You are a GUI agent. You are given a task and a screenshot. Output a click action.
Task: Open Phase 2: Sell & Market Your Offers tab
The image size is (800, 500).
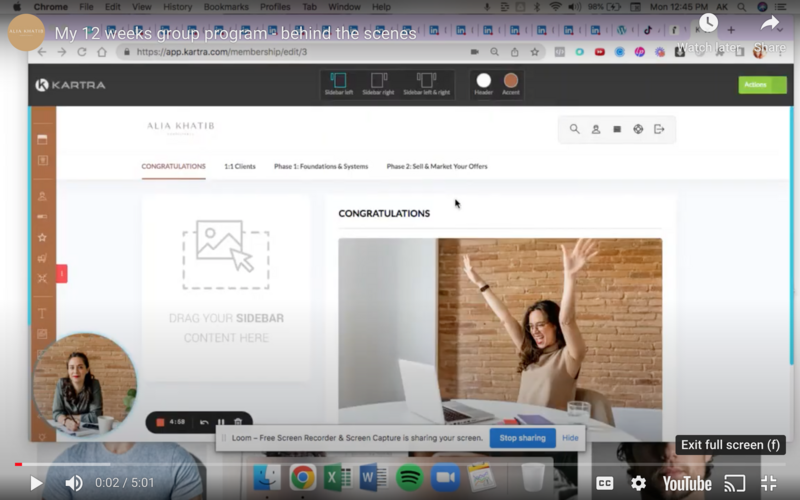pyautogui.click(x=437, y=166)
